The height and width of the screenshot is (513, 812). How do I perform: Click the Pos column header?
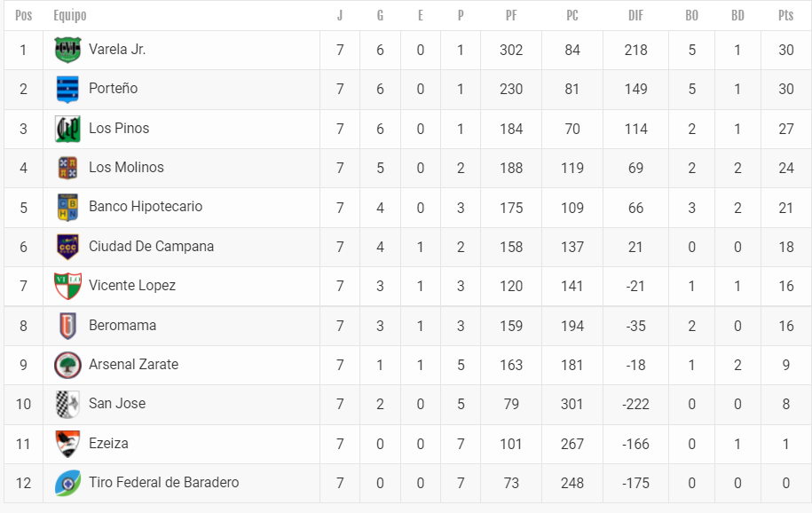tap(23, 16)
